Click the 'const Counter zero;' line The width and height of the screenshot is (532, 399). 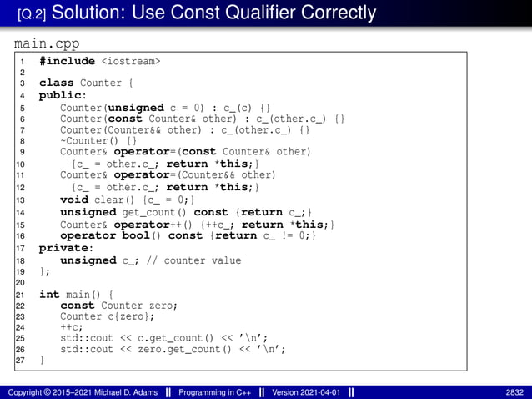[118, 306]
